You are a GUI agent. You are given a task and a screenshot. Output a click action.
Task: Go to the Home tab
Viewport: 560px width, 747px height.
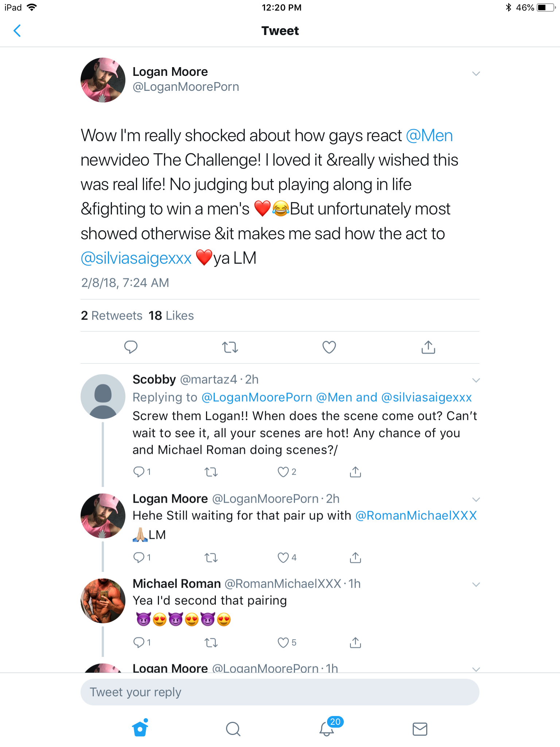140,729
